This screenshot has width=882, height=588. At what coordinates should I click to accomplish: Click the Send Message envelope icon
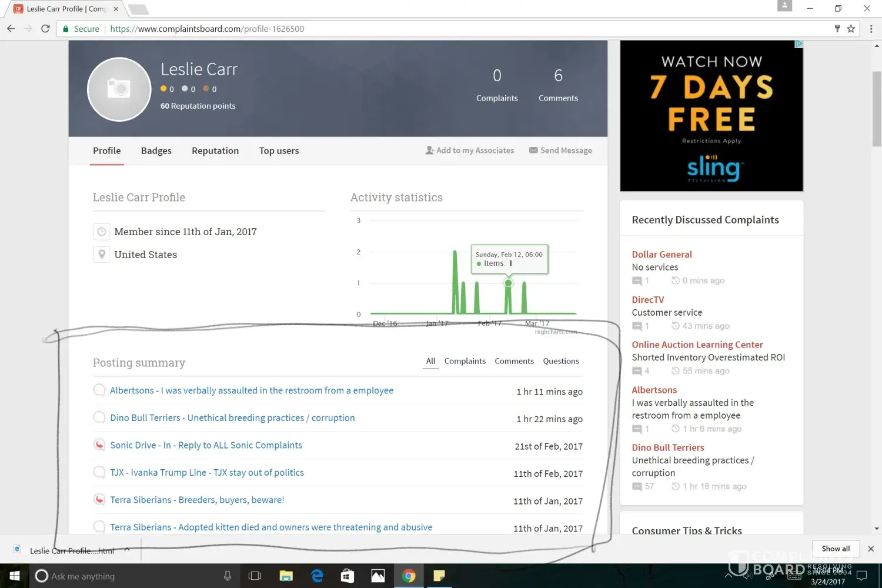pyautogui.click(x=533, y=151)
